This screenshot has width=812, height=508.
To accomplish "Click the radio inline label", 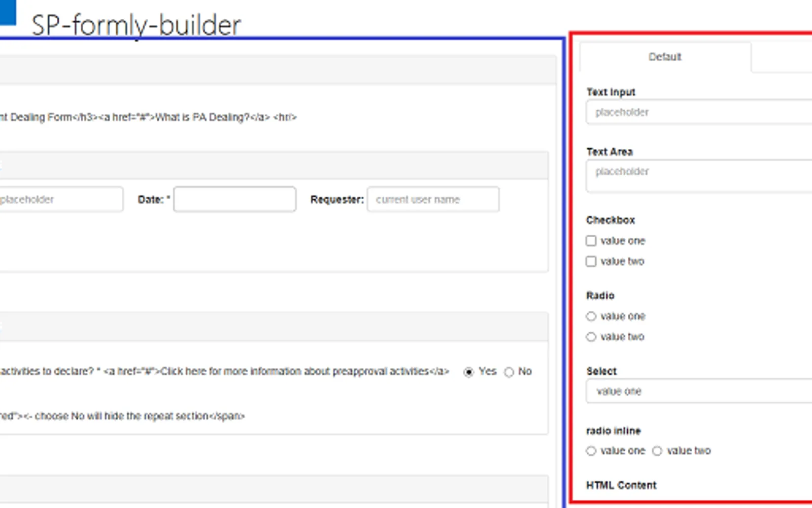I will coord(614,431).
